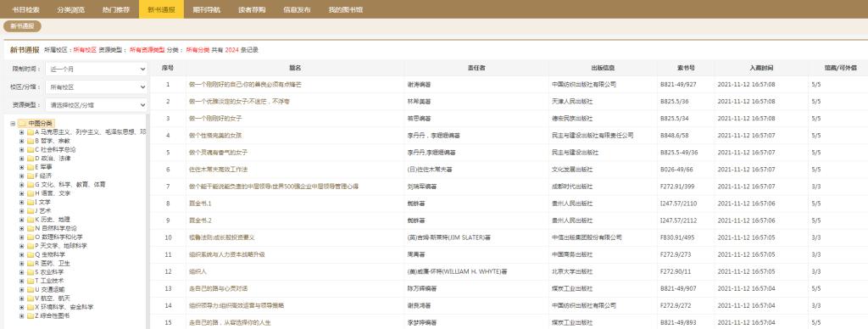Expand the P 天文学、地球科学 node
Screen dimensions: 868x329
tap(21, 246)
